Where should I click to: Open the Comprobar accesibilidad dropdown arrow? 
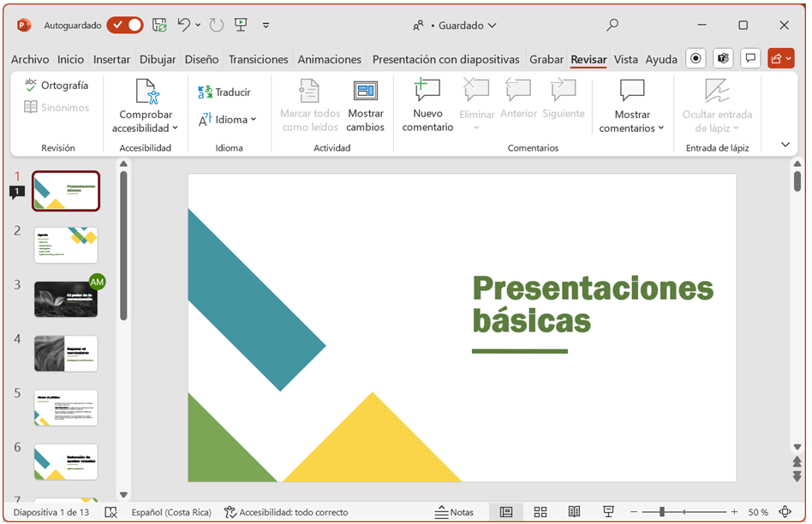(x=175, y=128)
